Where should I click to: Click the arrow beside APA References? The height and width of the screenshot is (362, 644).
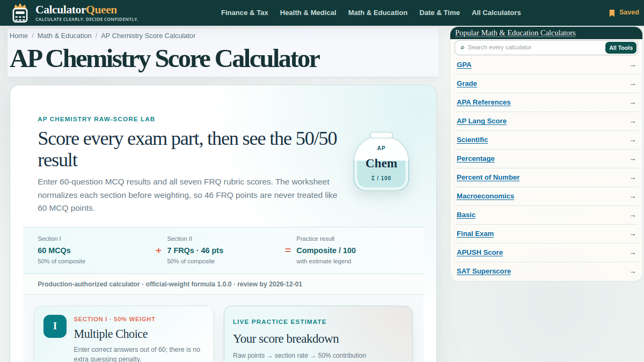click(633, 103)
